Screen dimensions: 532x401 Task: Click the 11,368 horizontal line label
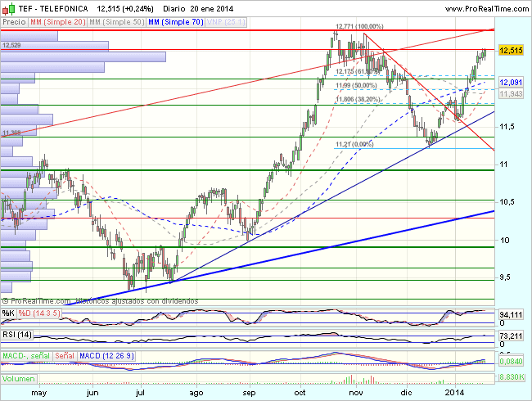[11, 133]
